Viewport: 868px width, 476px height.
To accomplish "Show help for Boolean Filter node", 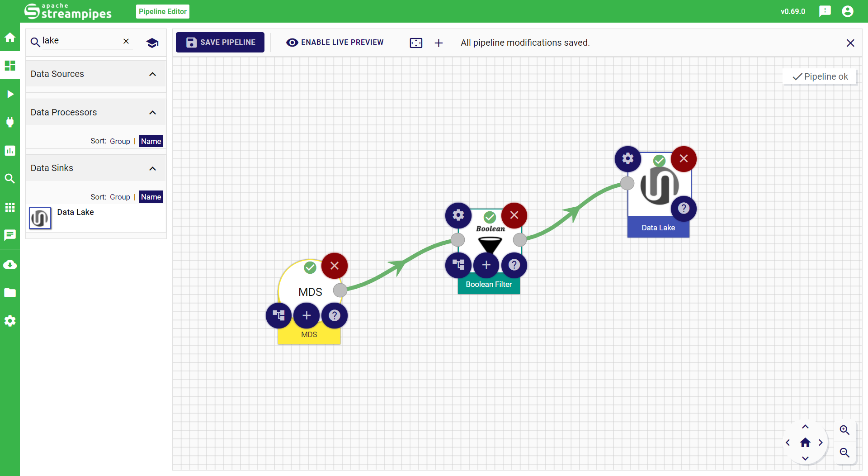I will pos(514,265).
